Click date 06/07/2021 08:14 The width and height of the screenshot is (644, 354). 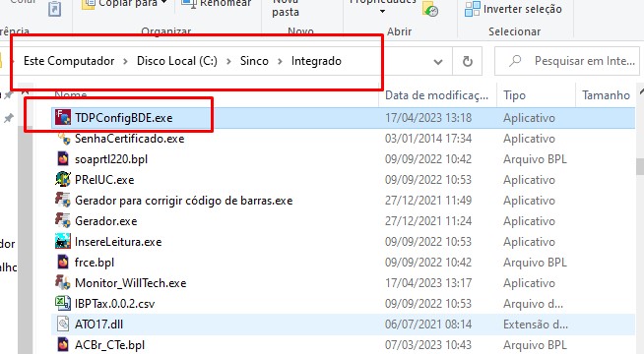[428, 324]
